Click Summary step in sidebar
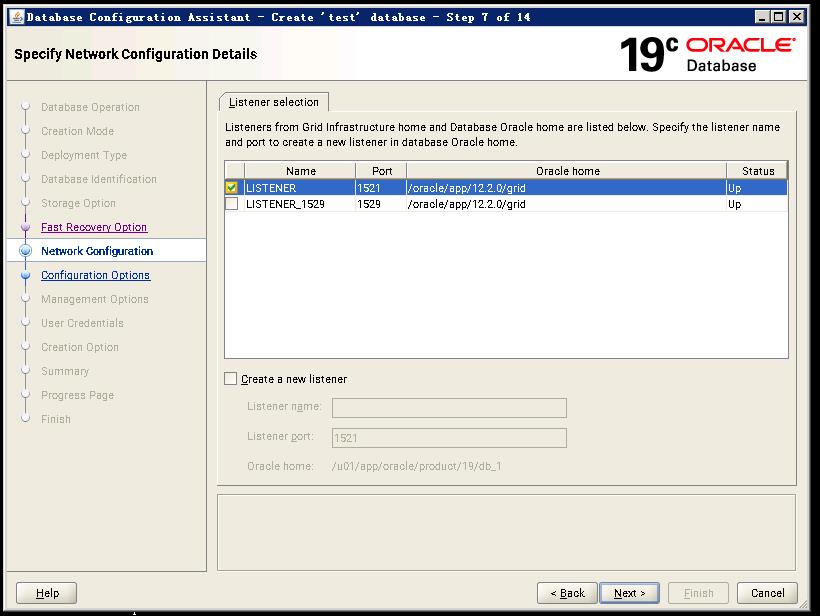Screen dimensions: 820x616 coord(65,371)
